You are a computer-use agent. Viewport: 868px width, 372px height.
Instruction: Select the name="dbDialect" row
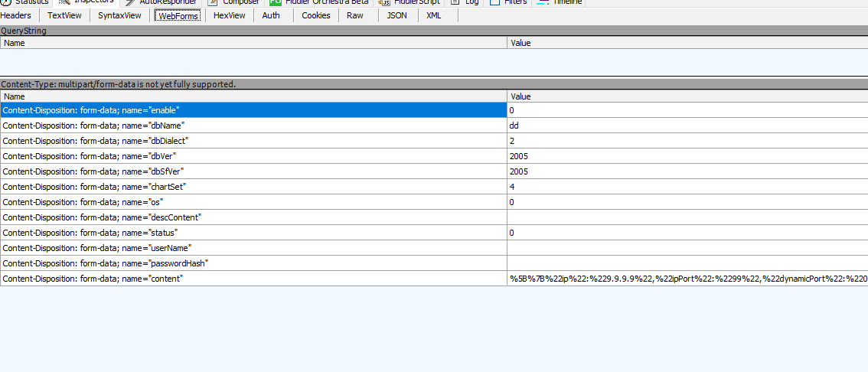coord(253,141)
